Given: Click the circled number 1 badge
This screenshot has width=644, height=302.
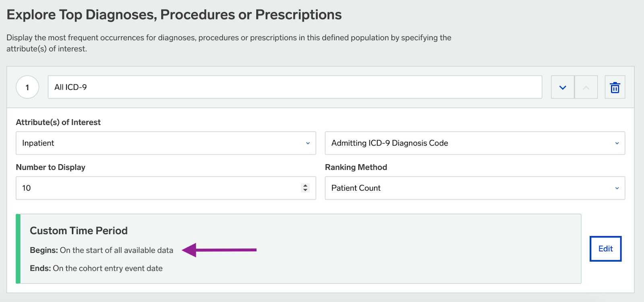Looking at the screenshot, I should tap(27, 87).
